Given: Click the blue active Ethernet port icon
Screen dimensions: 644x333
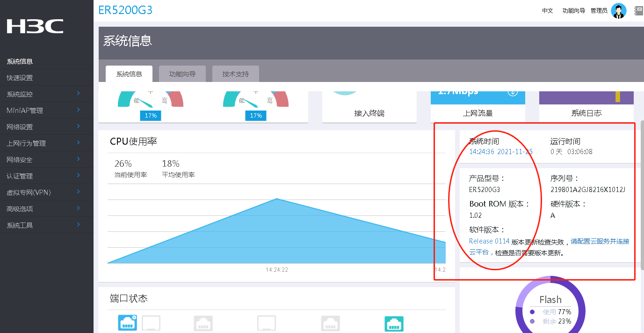Looking at the screenshot, I should (x=128, y=323).
